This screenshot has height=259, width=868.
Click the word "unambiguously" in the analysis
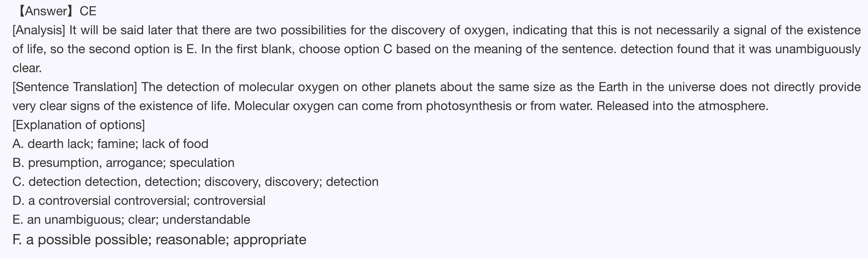[818, 49]
